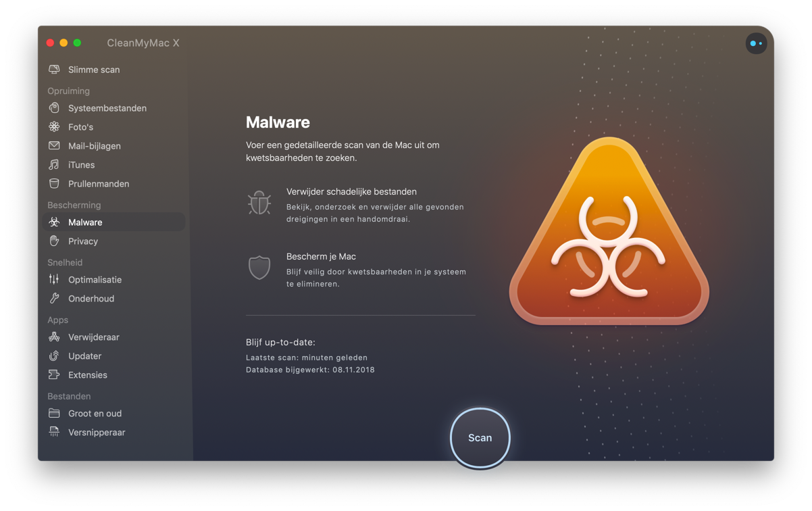Select the Malware sidebar label
The image size is (812, 511).
pos(85,222)
